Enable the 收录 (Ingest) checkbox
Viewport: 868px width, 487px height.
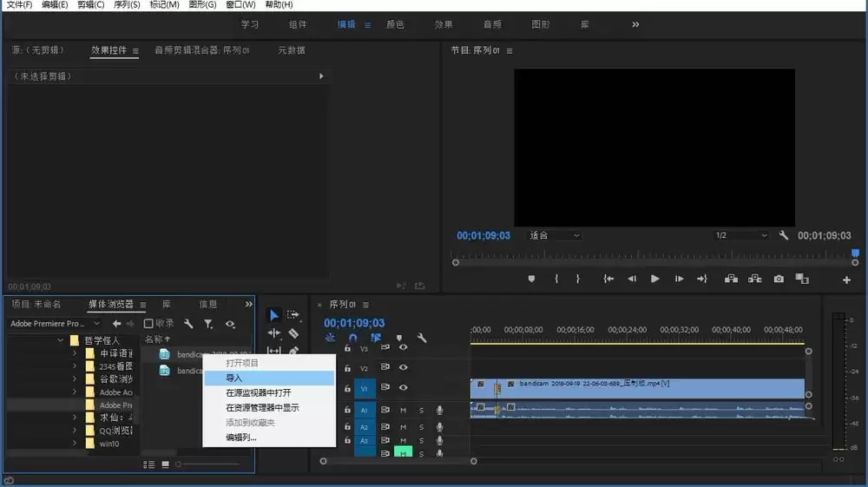pos(148,324)
